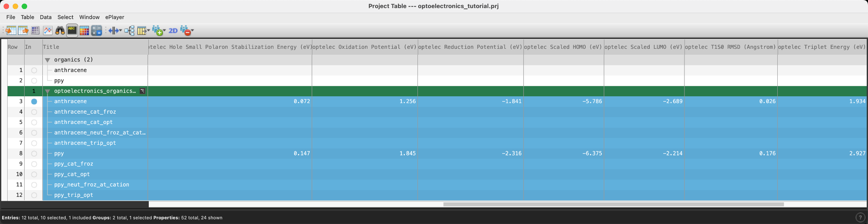Click the horizontal scrollbar thumb

[x=613, y=204]
